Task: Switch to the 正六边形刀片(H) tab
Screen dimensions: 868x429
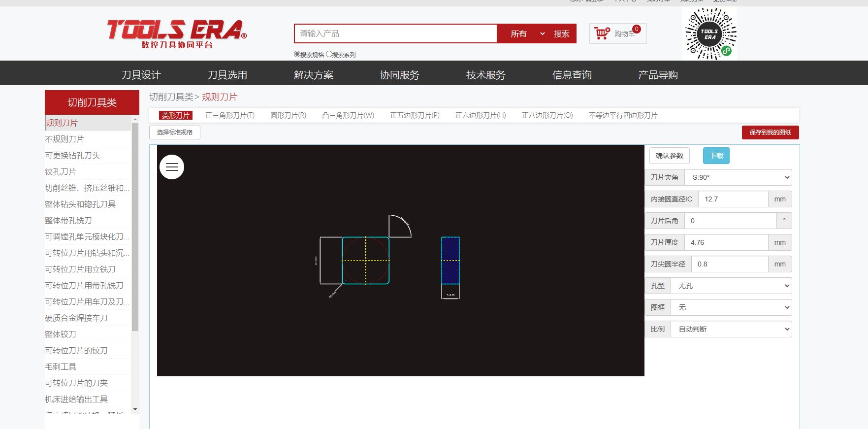Action: pyautogui.click(x=481, y=115)
